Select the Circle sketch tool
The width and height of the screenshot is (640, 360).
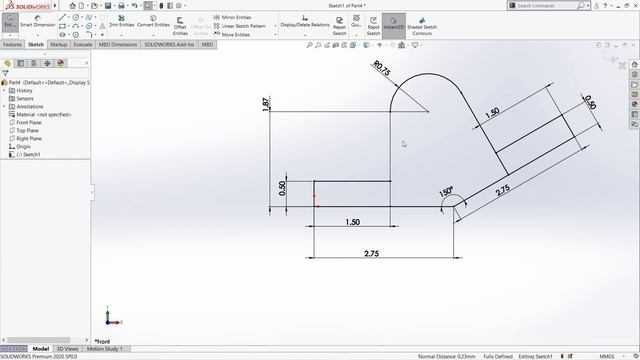pyautogui.click(x=76, y=18)
